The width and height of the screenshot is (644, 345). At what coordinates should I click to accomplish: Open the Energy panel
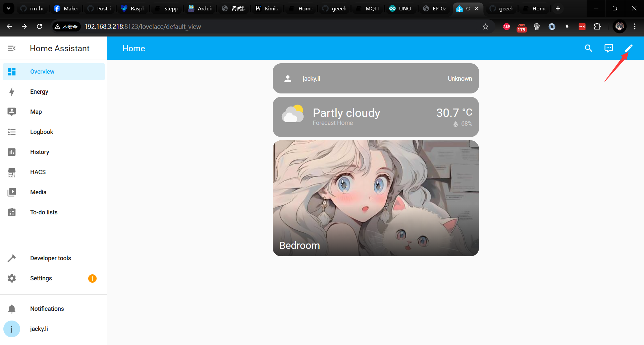[54, 92]
